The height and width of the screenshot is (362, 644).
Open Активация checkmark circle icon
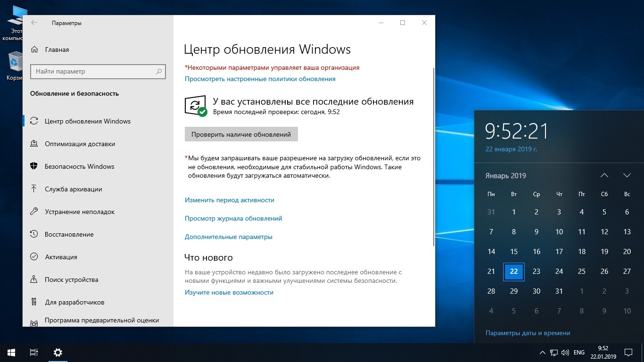34,257
